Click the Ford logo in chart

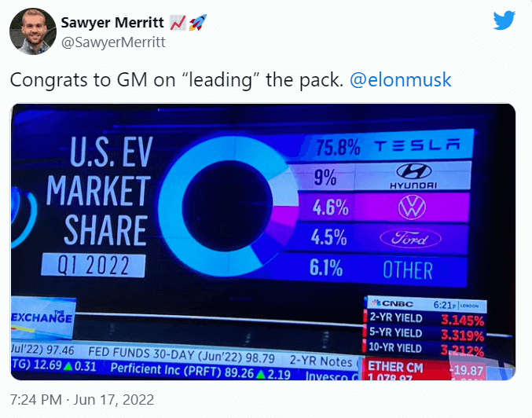tap(407, 239)
